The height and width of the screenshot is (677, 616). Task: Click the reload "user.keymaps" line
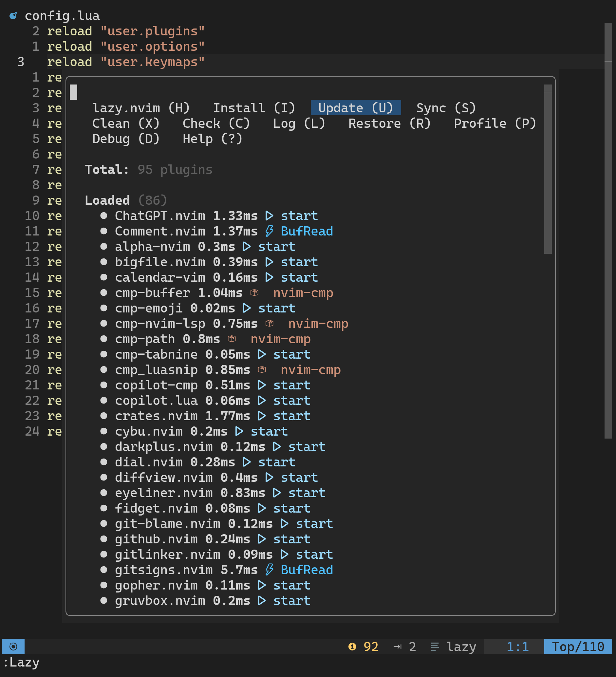126,62
